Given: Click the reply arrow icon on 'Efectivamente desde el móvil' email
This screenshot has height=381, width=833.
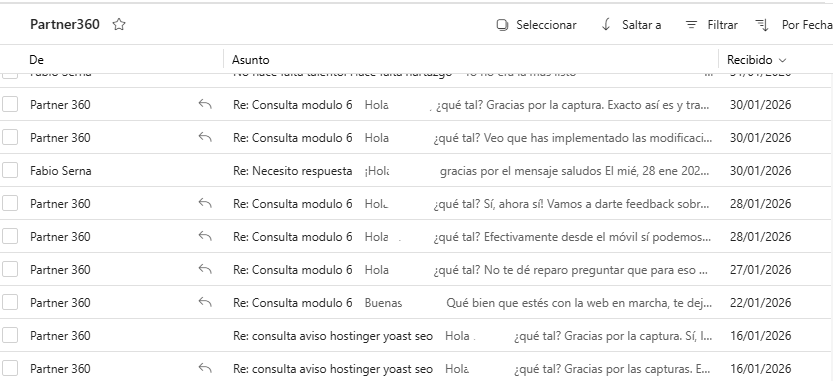Looking at the screenshot, I should point(205,236).
